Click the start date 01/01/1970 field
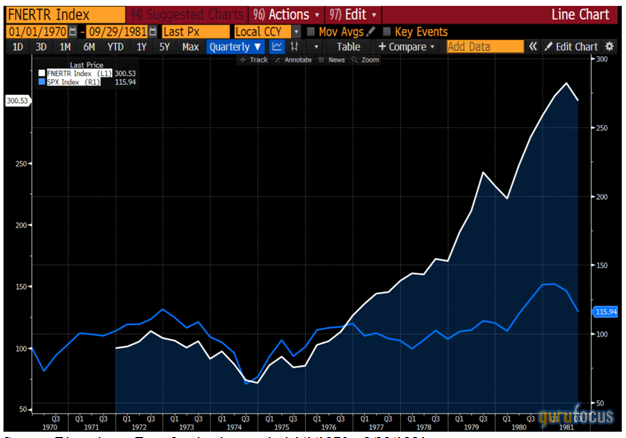The height and width of the screenshot is (438, 626). (38, 32)
